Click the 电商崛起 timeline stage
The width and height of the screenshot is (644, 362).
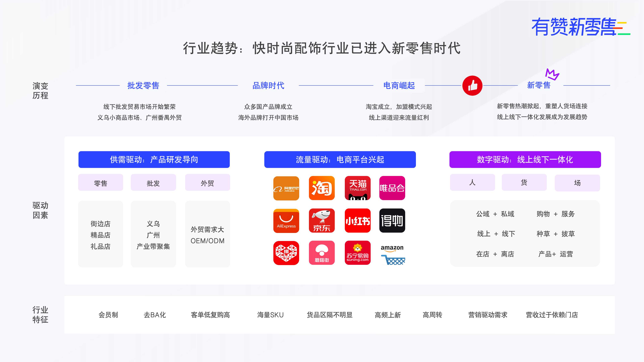[399, 85]
